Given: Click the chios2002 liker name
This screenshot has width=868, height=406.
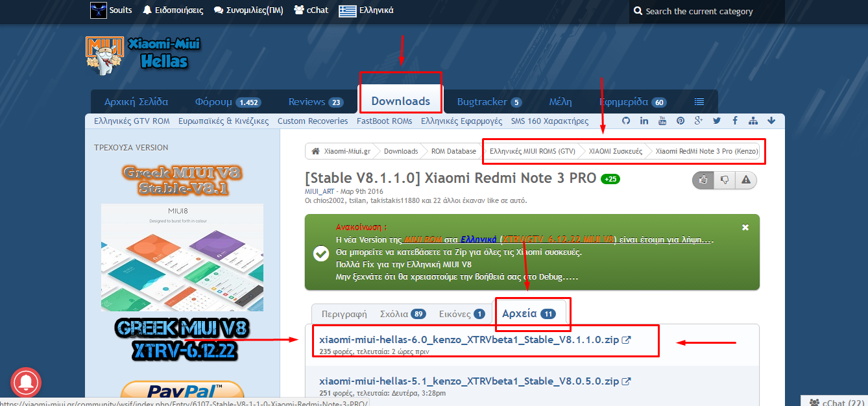Looking at the screenshot, I should [328, 200].
